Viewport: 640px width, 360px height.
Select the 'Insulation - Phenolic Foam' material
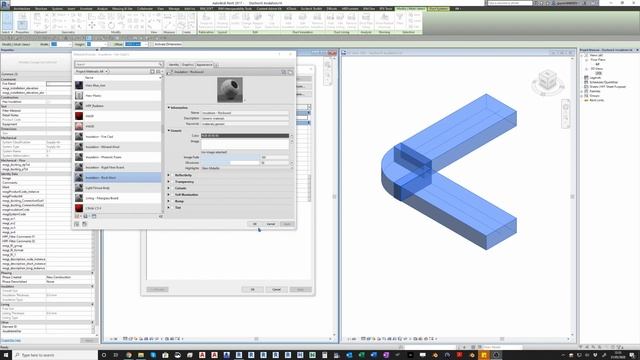pyautogui.click(x=118, y=157)
